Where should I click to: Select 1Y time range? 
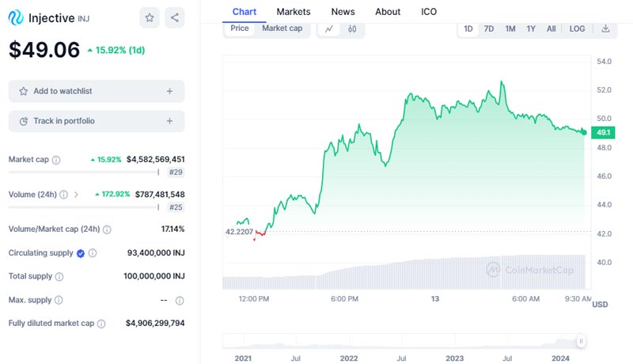(x=531, y=28)
